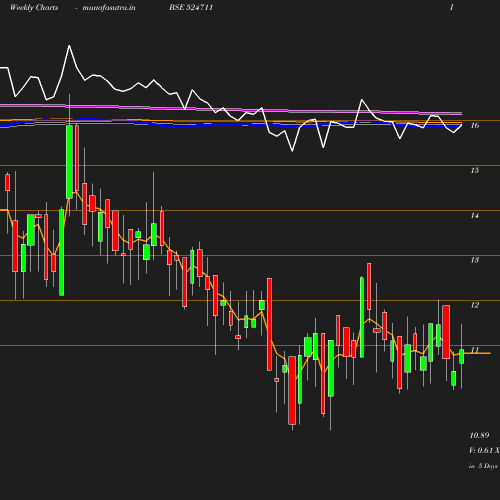
Task: Click the munafasutra.in watermark text
Action: coord(109,7)
